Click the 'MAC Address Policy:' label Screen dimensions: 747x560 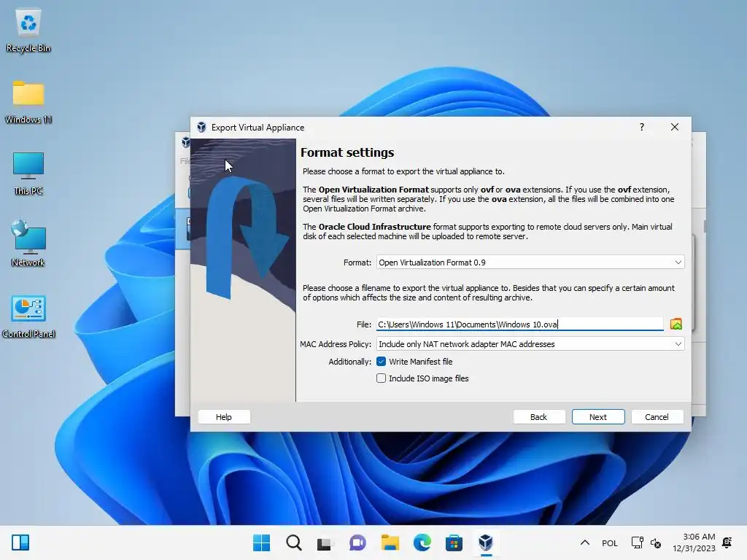point(336,344)
